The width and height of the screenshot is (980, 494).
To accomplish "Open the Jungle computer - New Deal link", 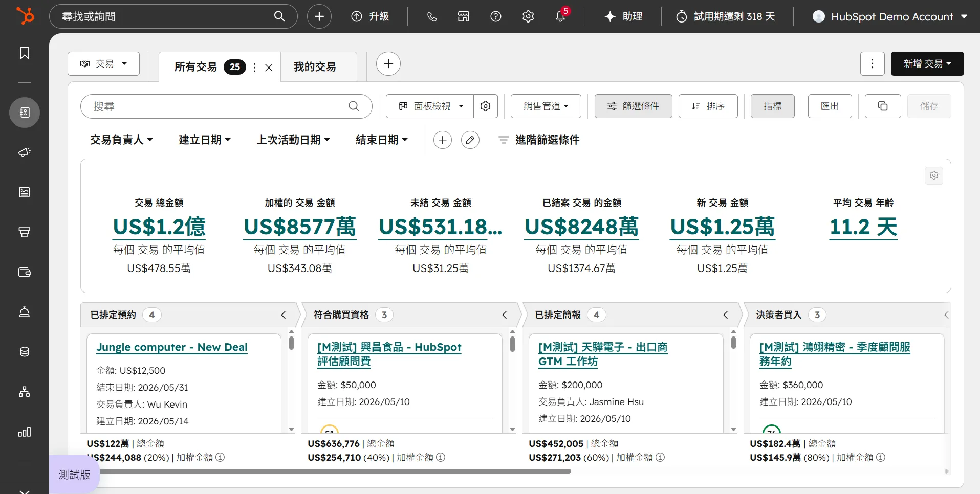I will [x=172, y=347].
